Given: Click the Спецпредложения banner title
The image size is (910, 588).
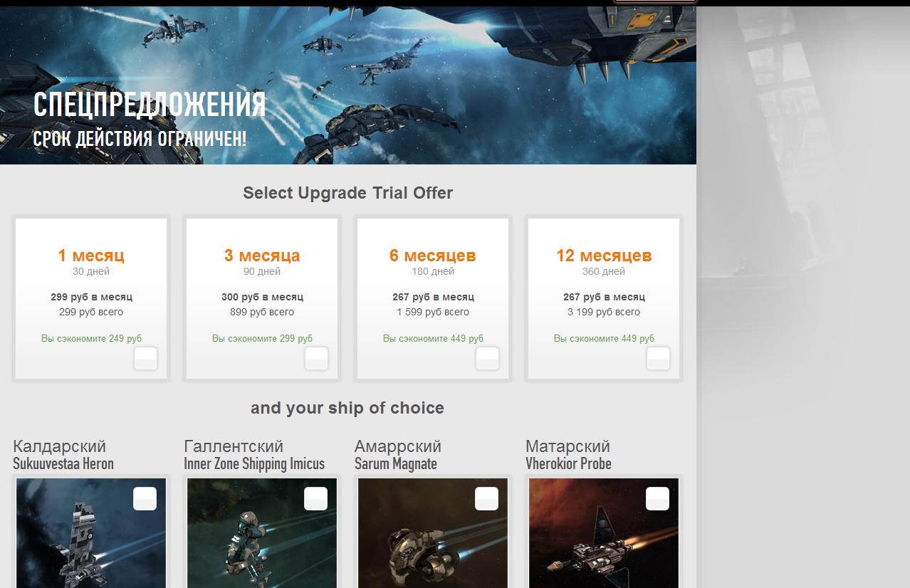Looking at the screenshot, I should (150, 105).
